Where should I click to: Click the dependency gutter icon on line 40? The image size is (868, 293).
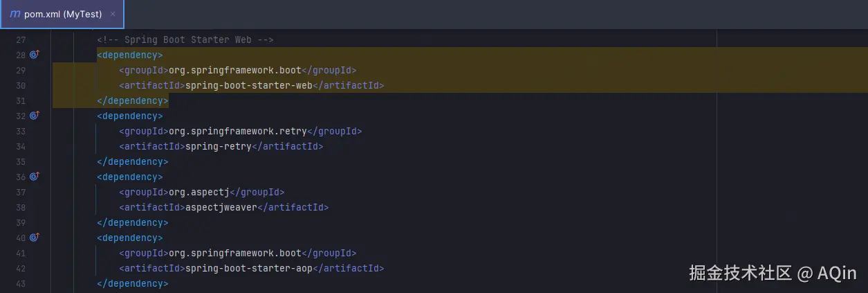[x=34, y=238]
